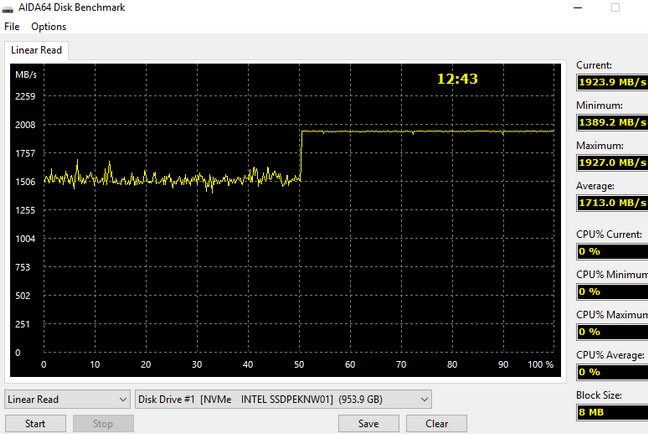
Task: Click the Maximum 1927.0 MB/s value
Action: coord(612,162)
